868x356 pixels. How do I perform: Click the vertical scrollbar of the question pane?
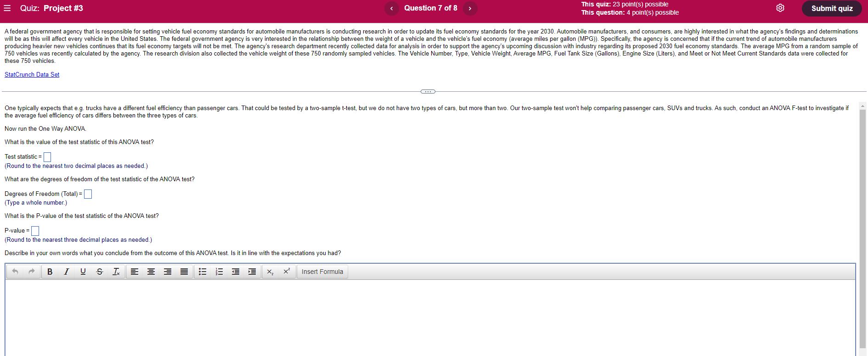(862, 228)
